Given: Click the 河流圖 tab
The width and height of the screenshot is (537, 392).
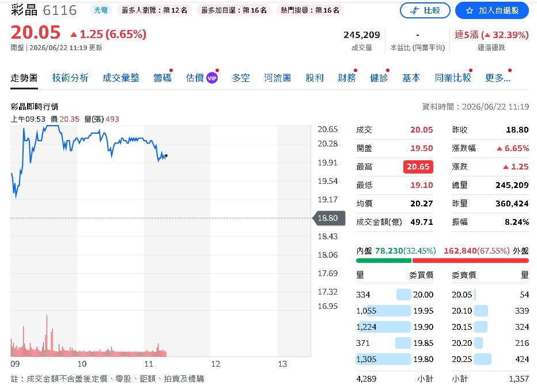Looking at the screenshot, I should coord(277,78).
